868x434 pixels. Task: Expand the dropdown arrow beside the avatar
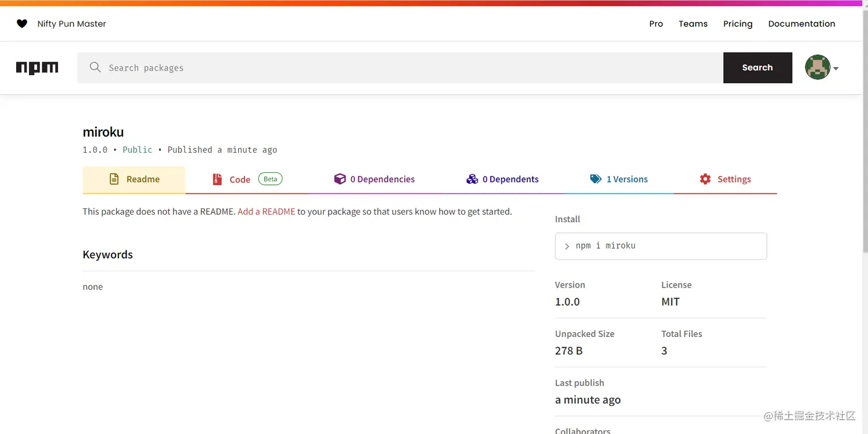pyautogui.click(x=836, y=68)
